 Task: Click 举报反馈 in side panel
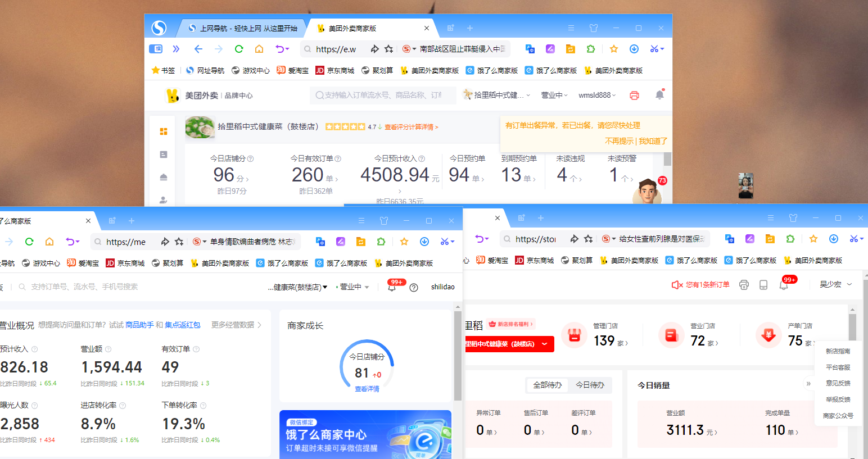coord(838,399)
